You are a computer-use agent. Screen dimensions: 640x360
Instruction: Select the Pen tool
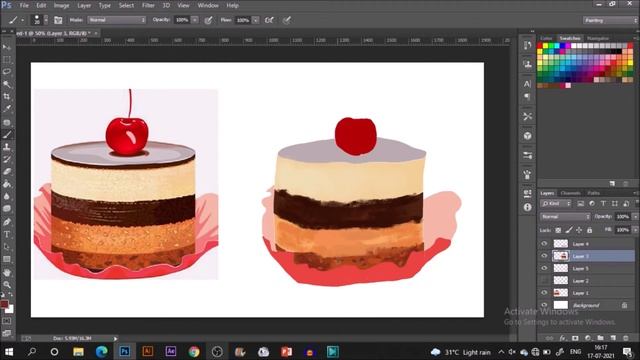click(7, 222)
